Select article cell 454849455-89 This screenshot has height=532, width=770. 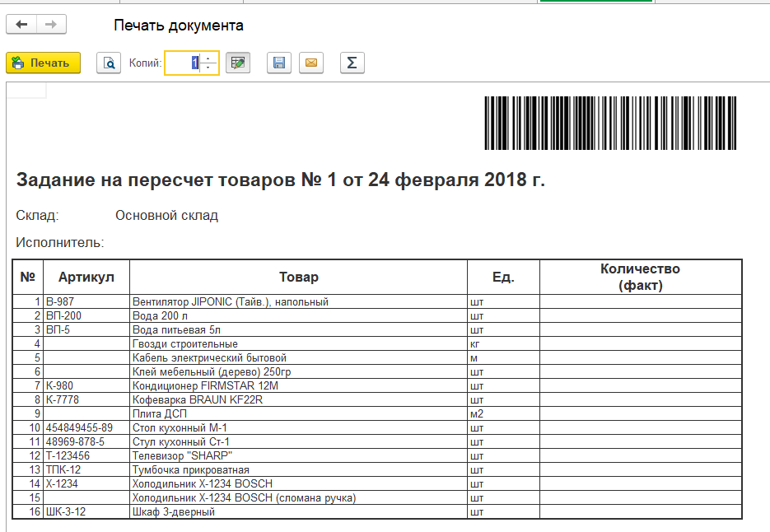pyautogui.click(x=86, y=428)
